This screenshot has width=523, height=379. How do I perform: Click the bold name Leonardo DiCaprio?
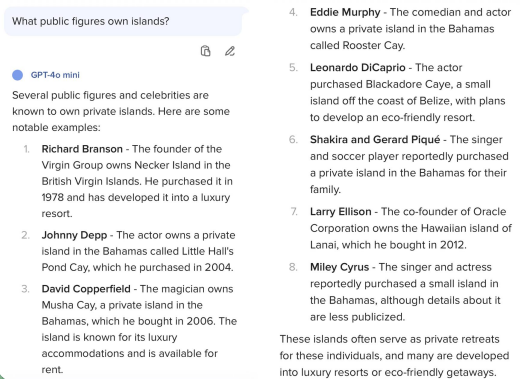click(x=358, y=68)
